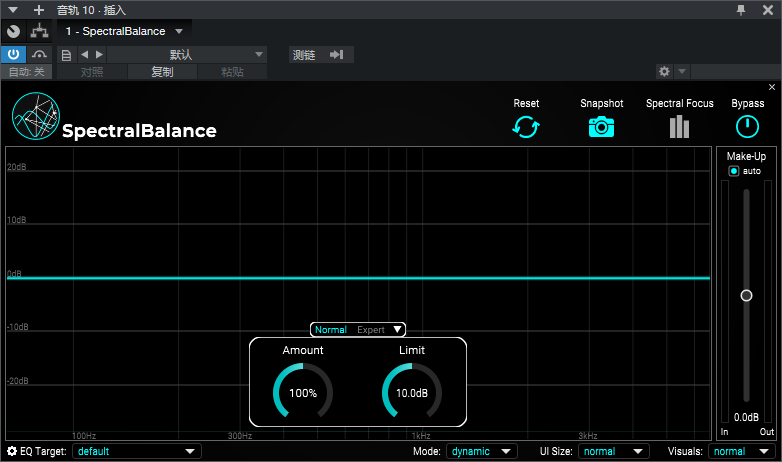Click the SpectralBalance logo icon
Image resolution: width=782 pixels, height=462 pixels.
[36, 116]
